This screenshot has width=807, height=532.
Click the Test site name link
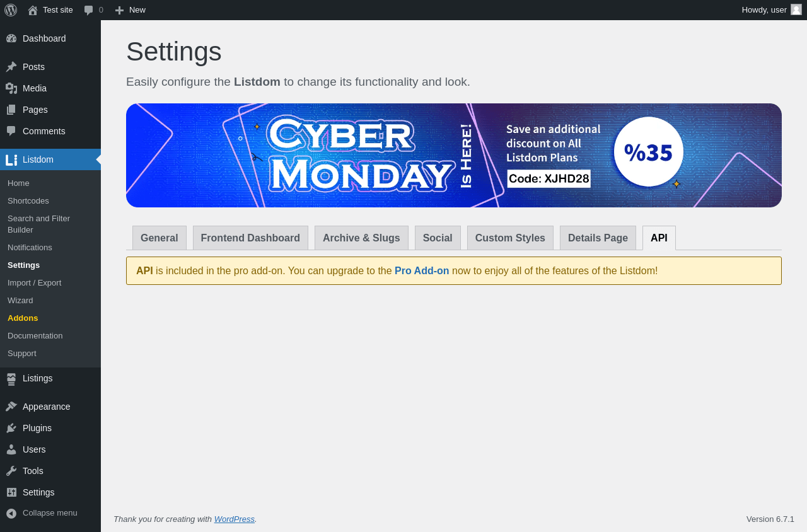58,9
